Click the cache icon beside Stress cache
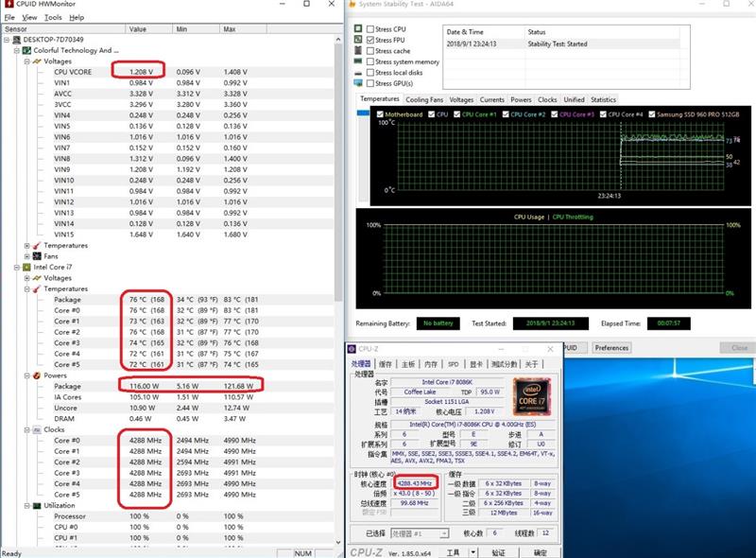This screenshot has width=756, height=558. click(x=358, y=50)
